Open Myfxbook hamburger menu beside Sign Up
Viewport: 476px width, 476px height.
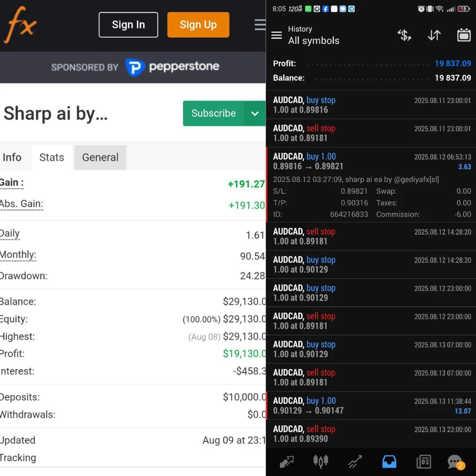pyautogui.click(x=260, y=25)
